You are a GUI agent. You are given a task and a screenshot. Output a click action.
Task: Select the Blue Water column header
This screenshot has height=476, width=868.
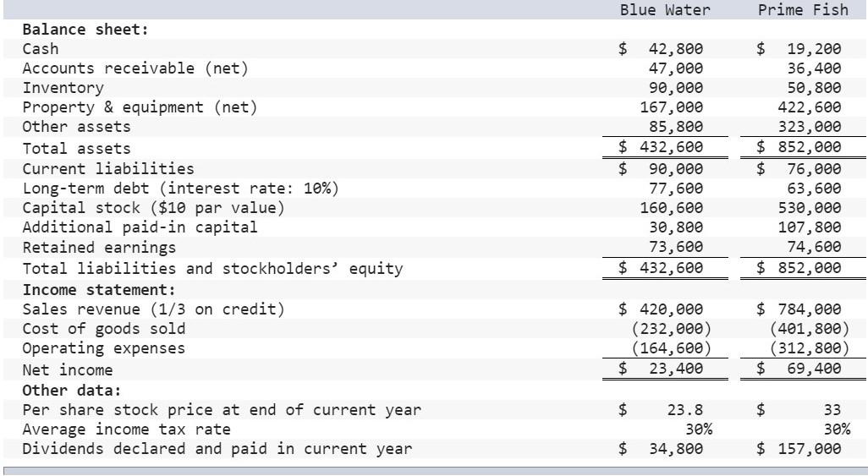click(x=665, y=10)
